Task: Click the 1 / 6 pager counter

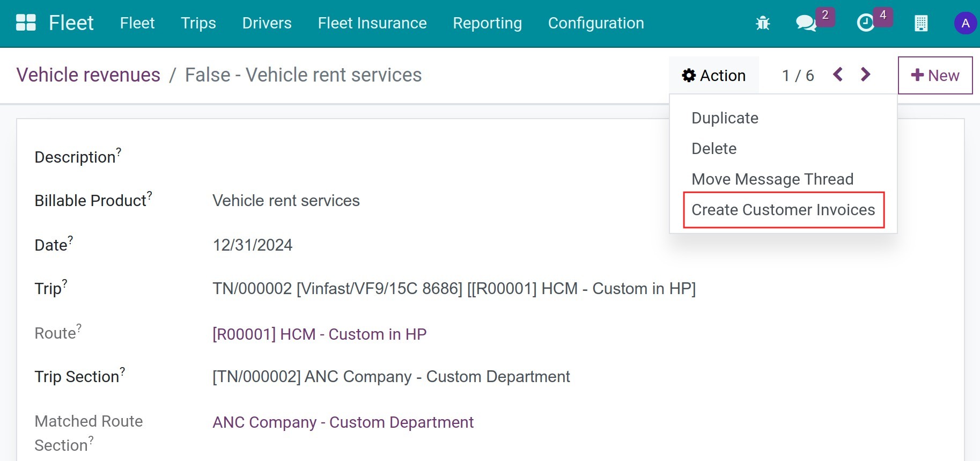Action: click(798, 76)
